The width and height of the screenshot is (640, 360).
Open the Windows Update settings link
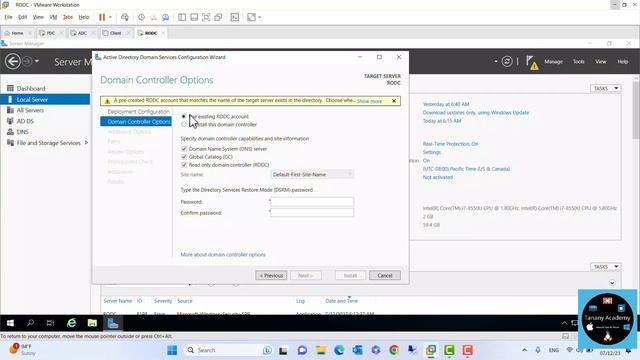click(476, 113)
